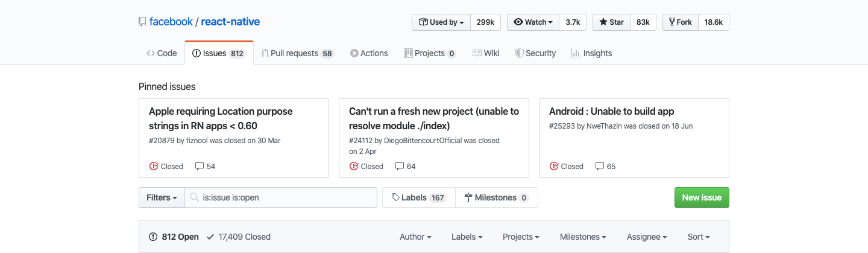The height and width of the screenshot is (253, 868).
Task: Go to the Wiki tab
Action: (x=486, y=53)
